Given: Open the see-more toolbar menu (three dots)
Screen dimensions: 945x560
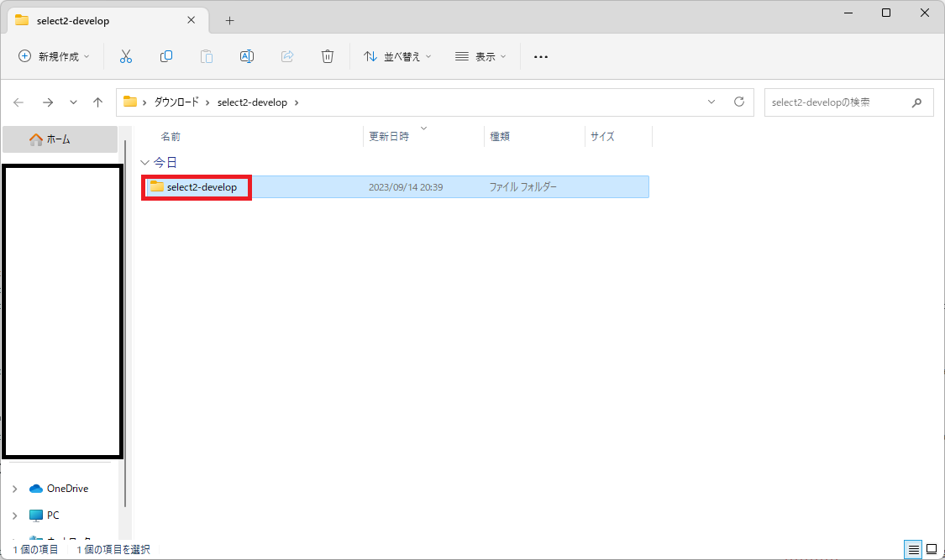Looking at the screenshot, I should (x=540, y=56).
